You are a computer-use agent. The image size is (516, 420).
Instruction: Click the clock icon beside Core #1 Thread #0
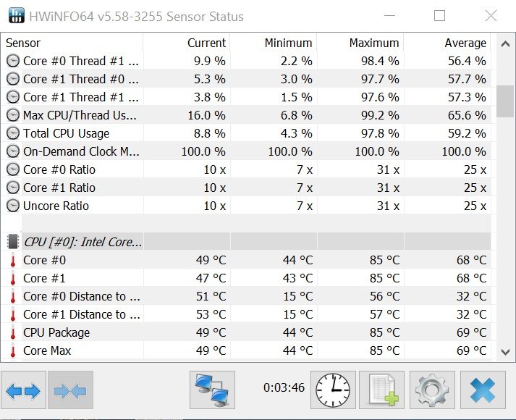[13, 79]
